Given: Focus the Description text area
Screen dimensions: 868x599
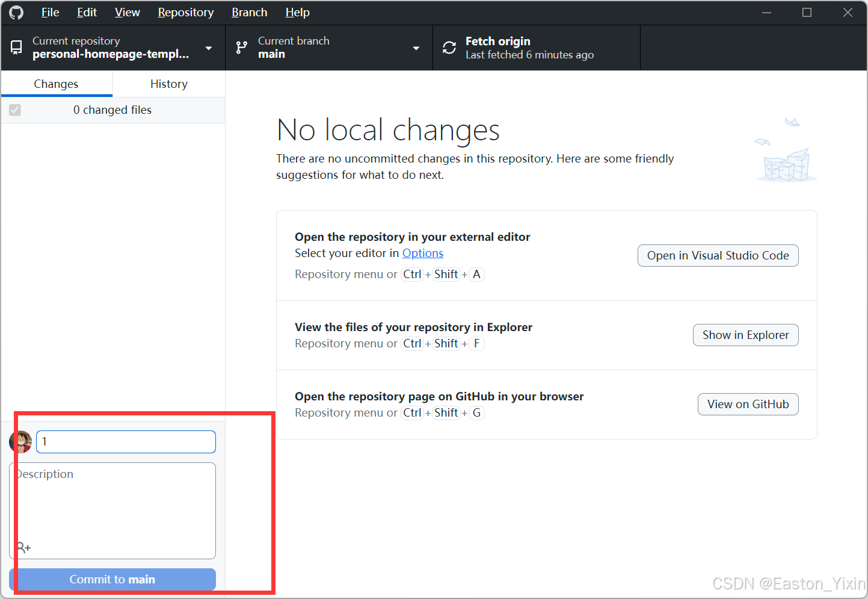Looking at the screenshot, I should (x=112, y=511).
